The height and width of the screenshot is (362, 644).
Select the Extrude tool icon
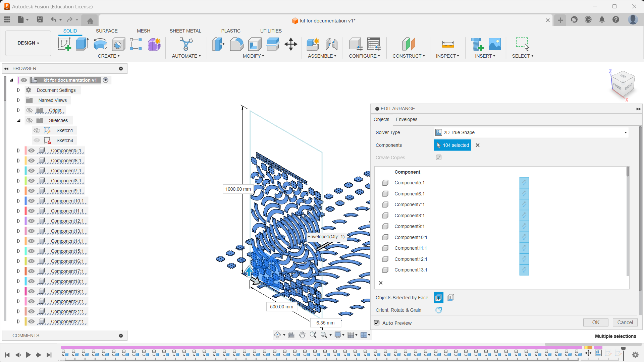coord(82,44)
